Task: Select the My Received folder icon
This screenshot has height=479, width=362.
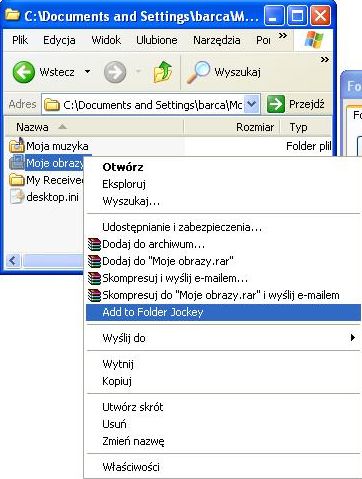Action: coord(17,180)
